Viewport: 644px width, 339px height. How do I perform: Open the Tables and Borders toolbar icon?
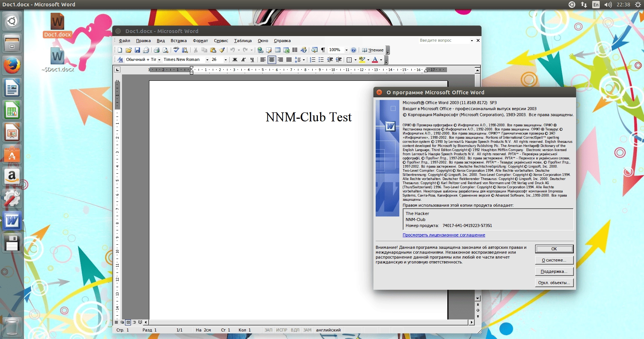(269, 50)
